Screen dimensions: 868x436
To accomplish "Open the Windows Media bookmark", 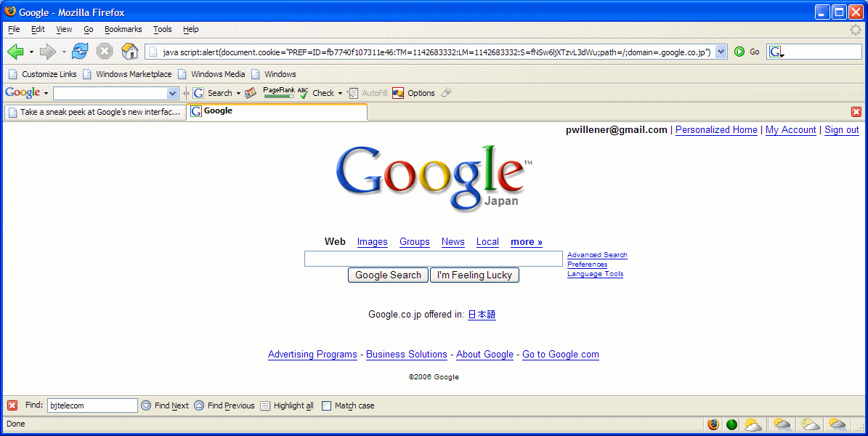I will pos(211,74).
